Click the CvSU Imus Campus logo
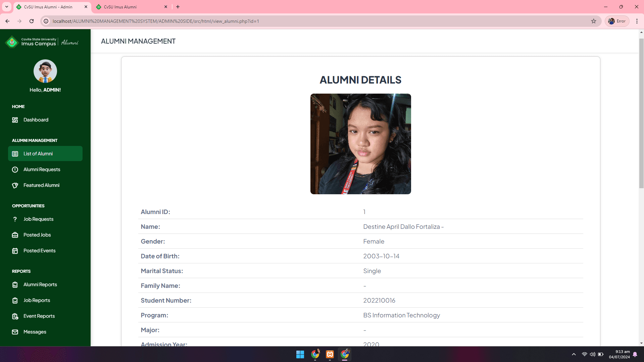644x362 pixels. click(x=42, y=42)
